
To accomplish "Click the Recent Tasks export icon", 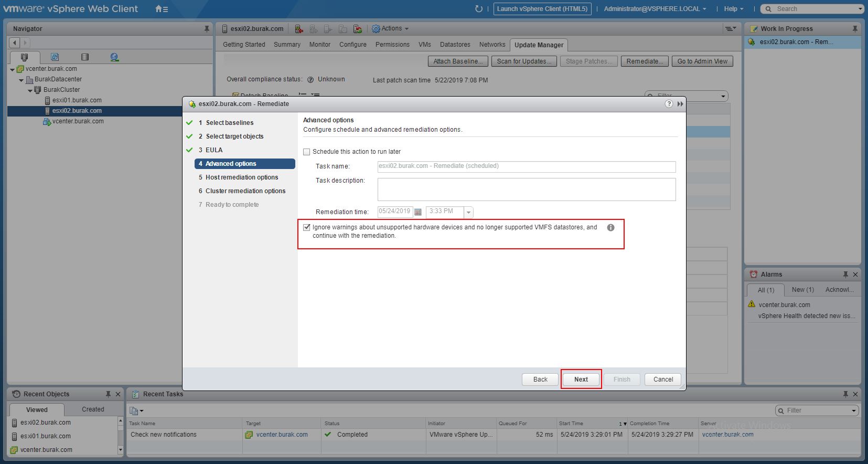I will 136,410.
